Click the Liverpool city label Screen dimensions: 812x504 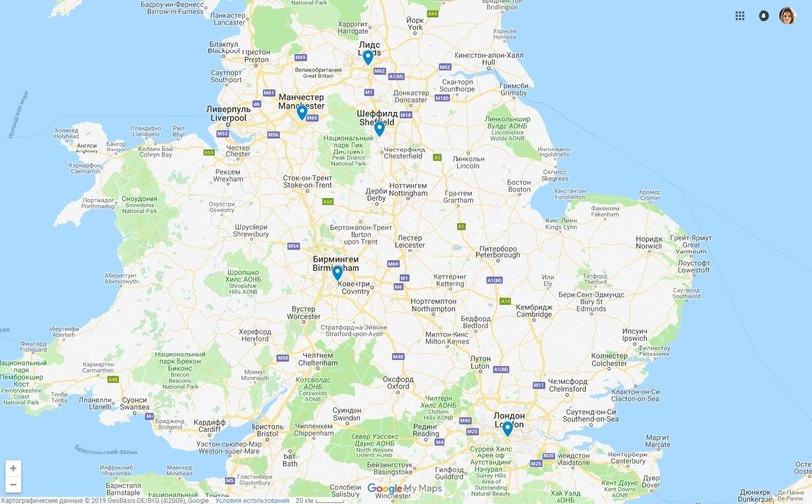coord(229,114)
